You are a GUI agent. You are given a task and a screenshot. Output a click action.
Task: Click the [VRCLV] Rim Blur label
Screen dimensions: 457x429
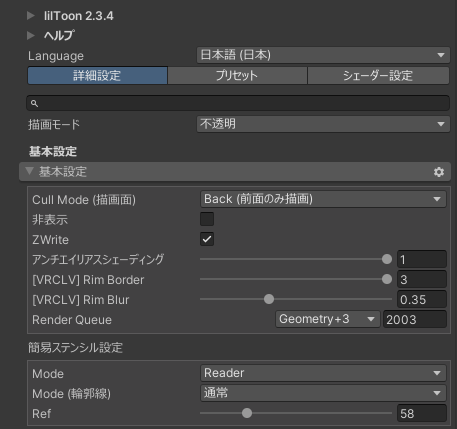[x=81, y=300]
